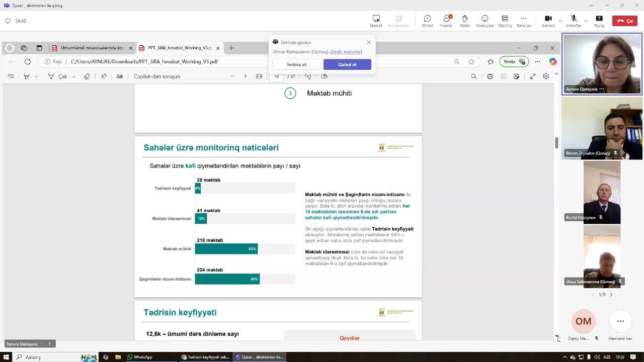Viewport: 644px width, 362px height.
Task: Click the Paylaş share screen icon
Action: [x=599, y=21]
